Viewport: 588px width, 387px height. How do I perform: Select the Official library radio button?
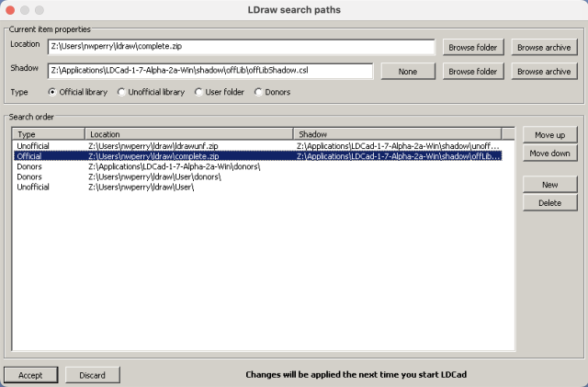[x=52, y=92]
